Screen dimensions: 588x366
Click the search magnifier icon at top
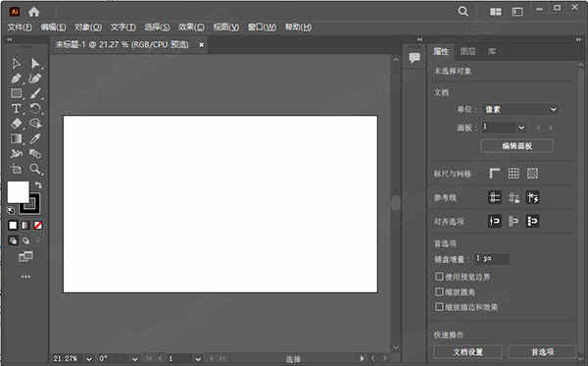464,11
